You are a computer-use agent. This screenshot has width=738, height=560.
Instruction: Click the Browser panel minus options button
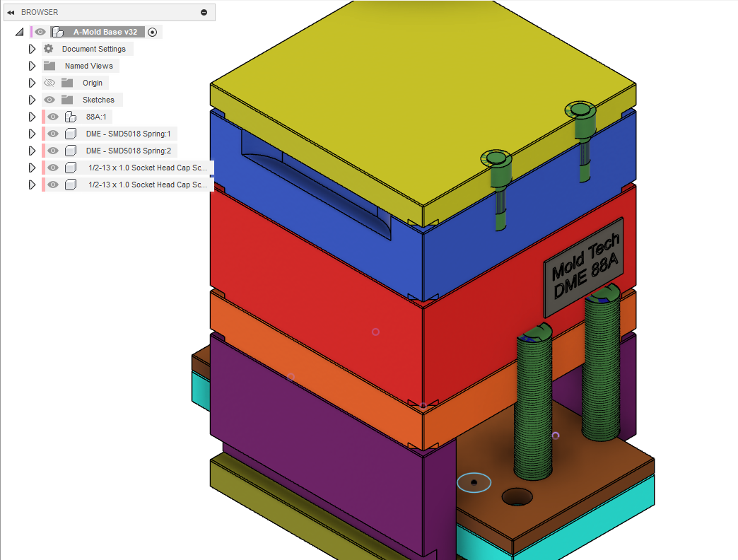click(x=204, y=12)
